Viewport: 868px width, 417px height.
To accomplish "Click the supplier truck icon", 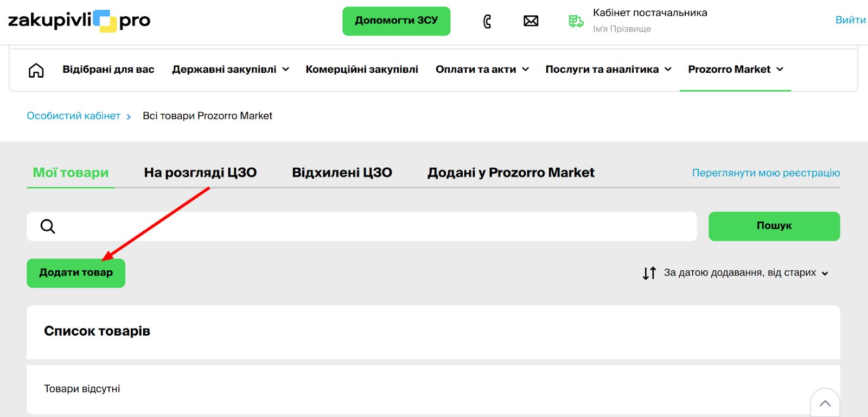I will point(576,21).
